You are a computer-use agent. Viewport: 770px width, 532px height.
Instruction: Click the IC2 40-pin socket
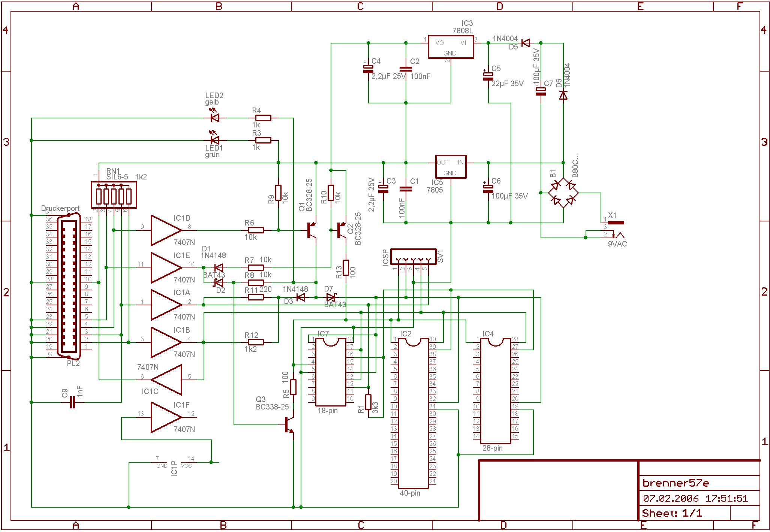click(413, 413)
